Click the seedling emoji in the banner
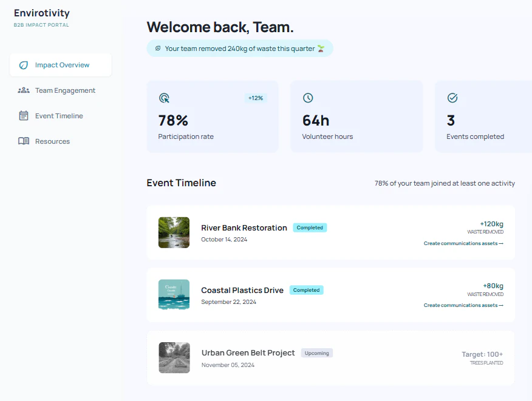The width and height of the screenshot is (532, 401). tap(321, 49)
